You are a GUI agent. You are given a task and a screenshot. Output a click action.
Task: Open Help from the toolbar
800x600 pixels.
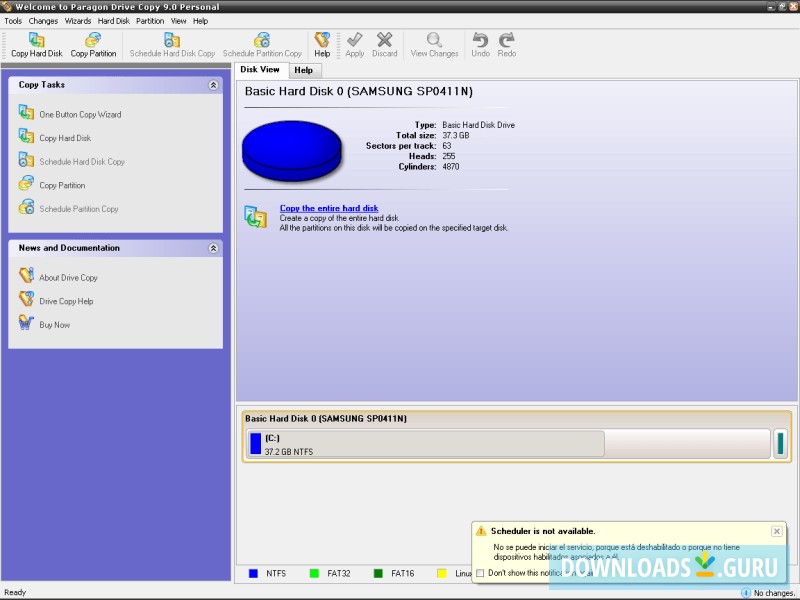click(322, 45)
